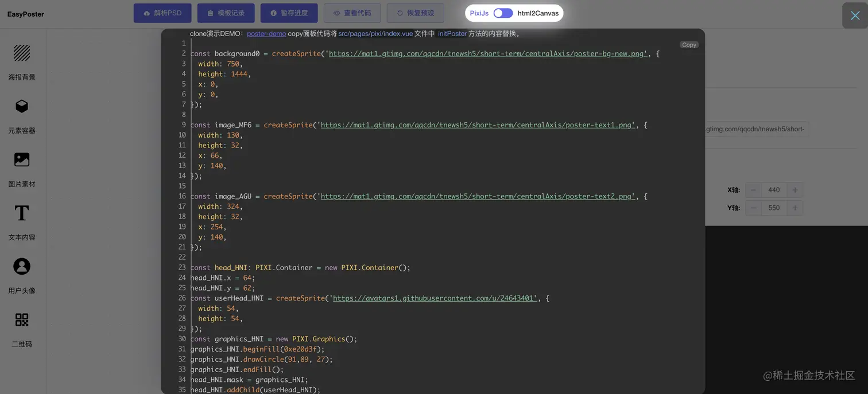Add text content via the T icon
The image size is (868, 394).
click(x=22, y=213)
